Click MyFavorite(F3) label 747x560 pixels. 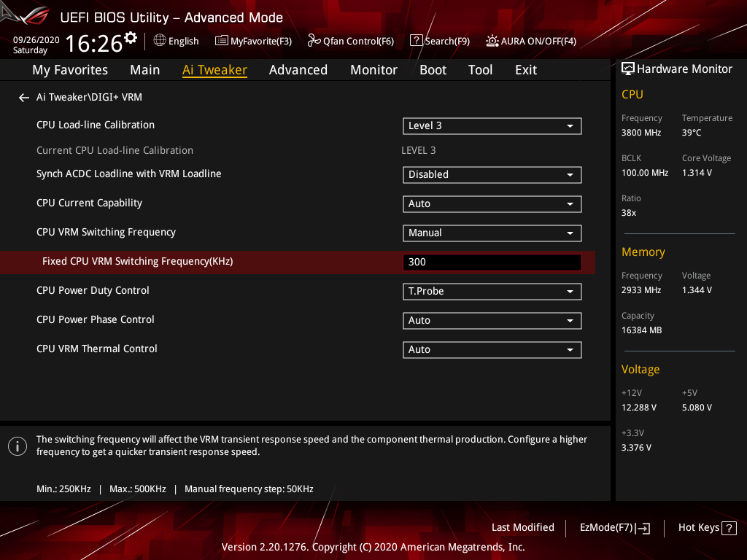click(x=261, y=42)
